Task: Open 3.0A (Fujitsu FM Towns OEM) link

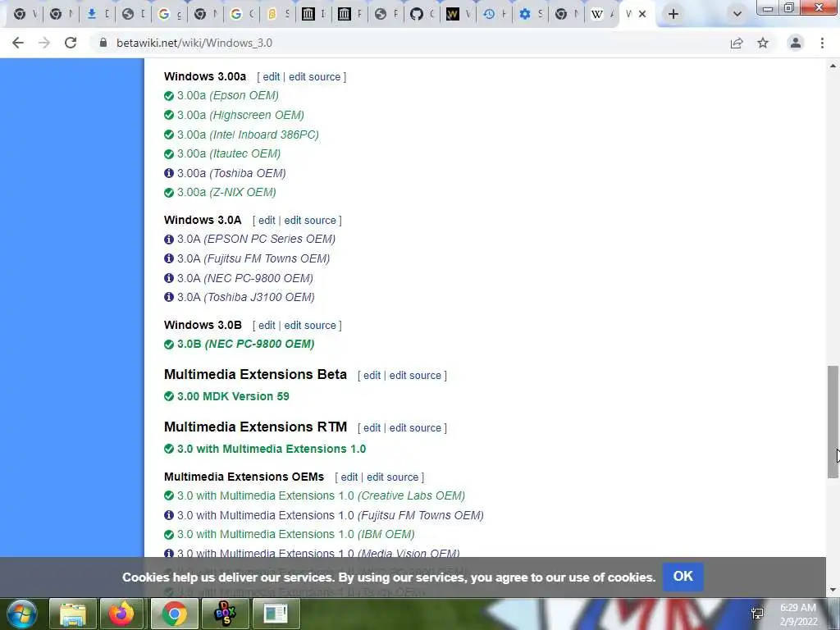Action: coord(253,258)
